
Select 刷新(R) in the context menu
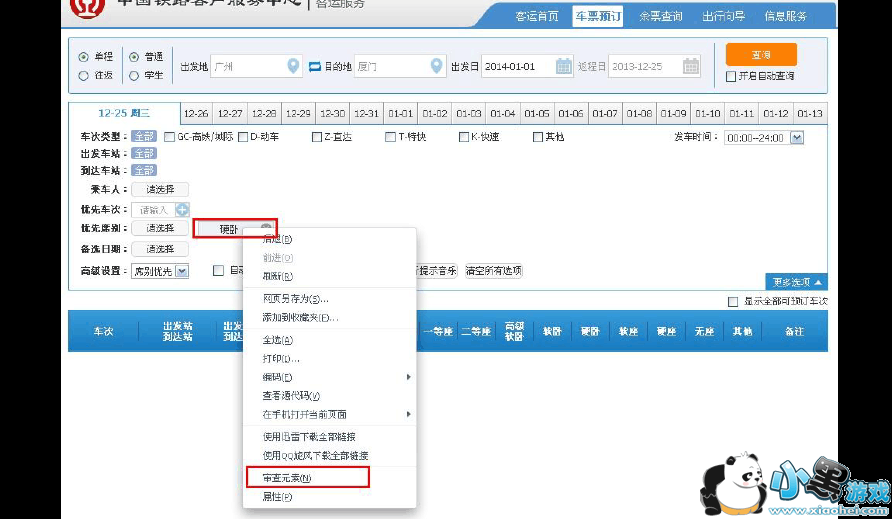pos(329,276)
